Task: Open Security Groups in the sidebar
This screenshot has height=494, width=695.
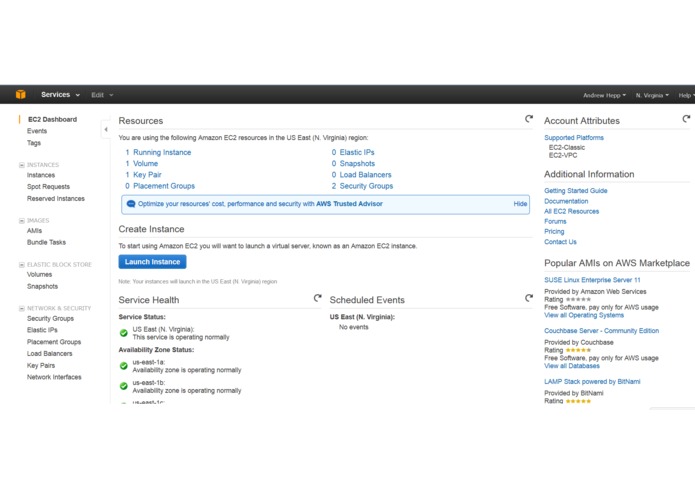Action: [50, 319]
